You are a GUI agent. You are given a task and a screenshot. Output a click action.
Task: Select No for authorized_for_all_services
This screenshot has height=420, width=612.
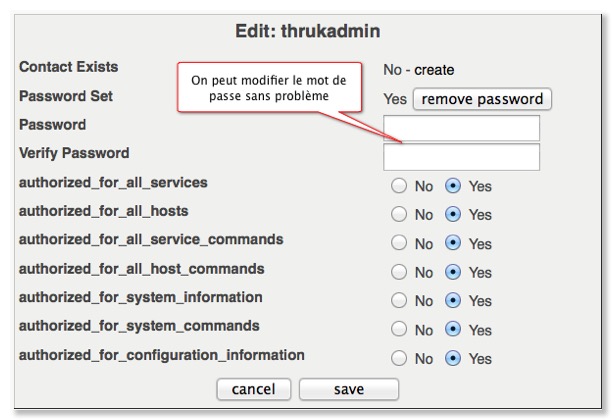coord(398,186)
